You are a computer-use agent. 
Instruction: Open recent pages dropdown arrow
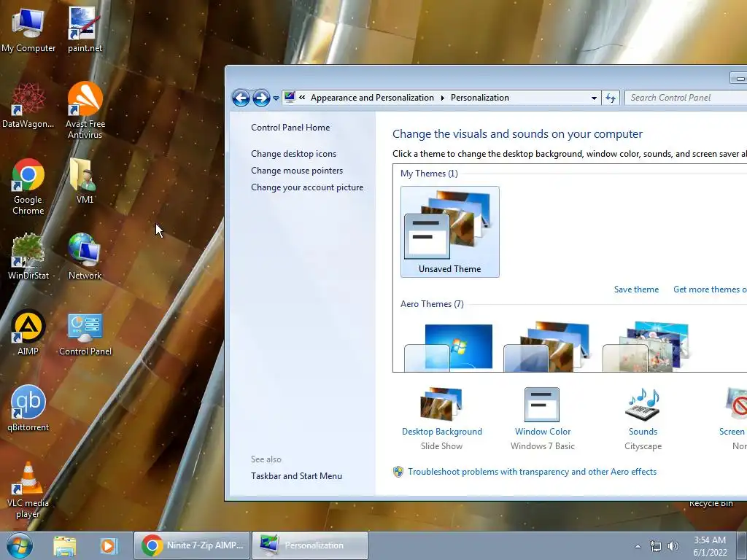[x=276, y=98]
